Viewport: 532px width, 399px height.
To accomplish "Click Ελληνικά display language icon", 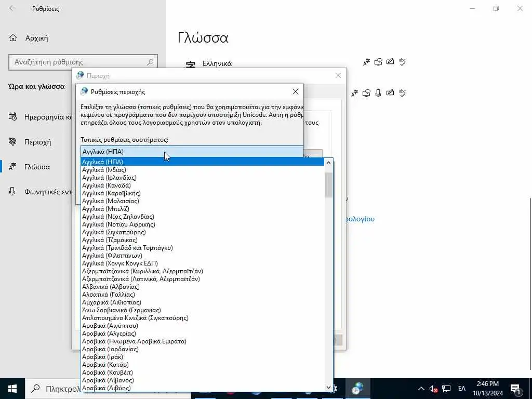I will [x=366, y=62].
